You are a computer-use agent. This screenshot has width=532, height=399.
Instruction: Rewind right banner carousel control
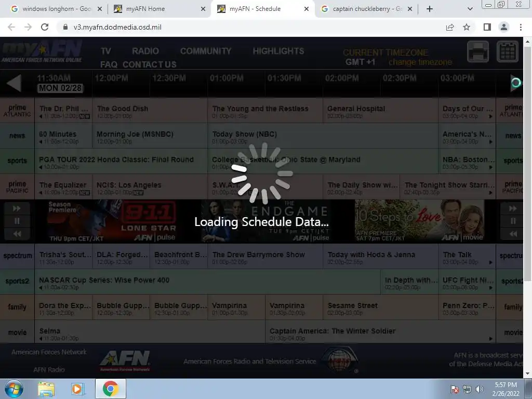coord(513,234)
